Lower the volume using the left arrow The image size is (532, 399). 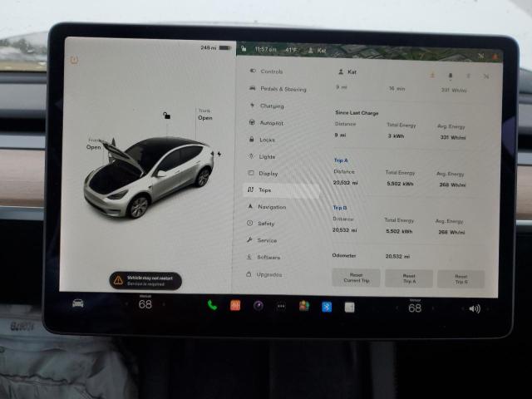pos(462,308)
